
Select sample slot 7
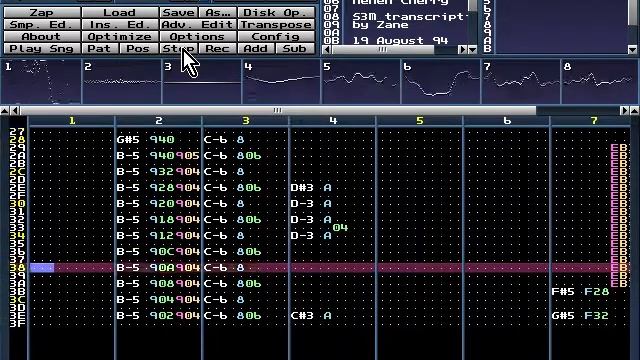(487, 17)
